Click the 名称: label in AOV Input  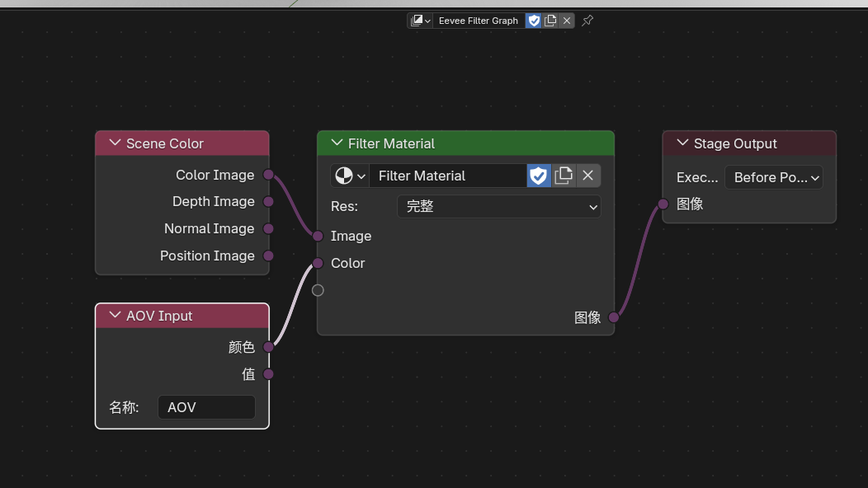coord(124,407)
